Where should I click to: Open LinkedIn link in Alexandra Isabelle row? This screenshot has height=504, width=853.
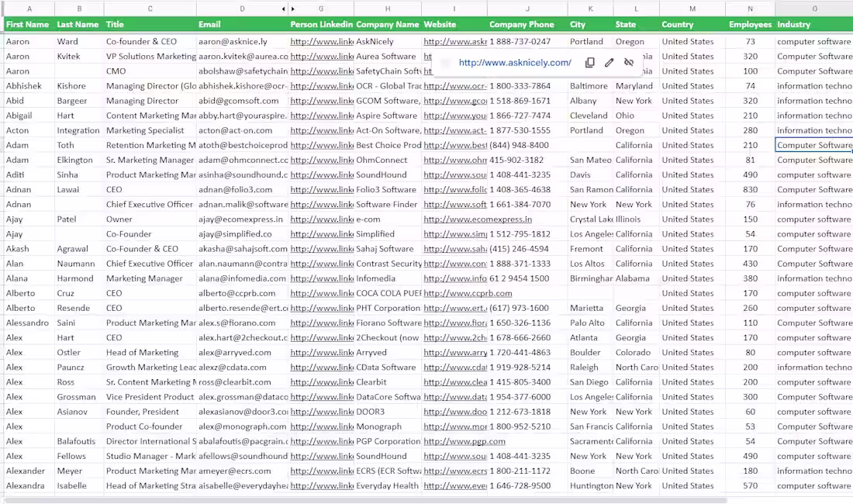pos(322,486)
